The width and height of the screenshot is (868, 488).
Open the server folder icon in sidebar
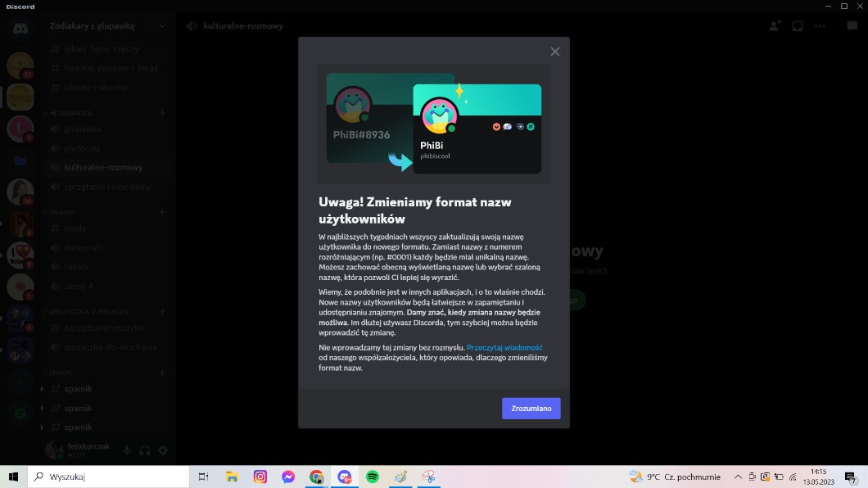(20, 161)
